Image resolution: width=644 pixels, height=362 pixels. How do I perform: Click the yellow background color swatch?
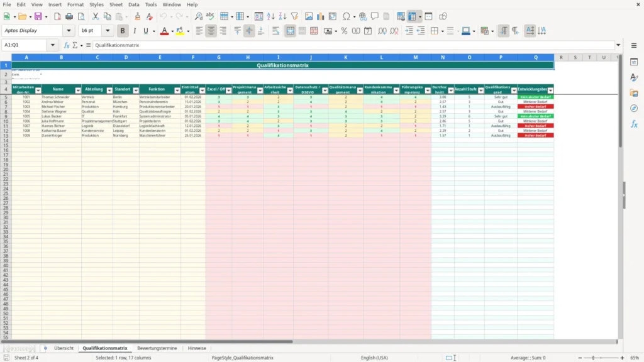coord(180,31)
